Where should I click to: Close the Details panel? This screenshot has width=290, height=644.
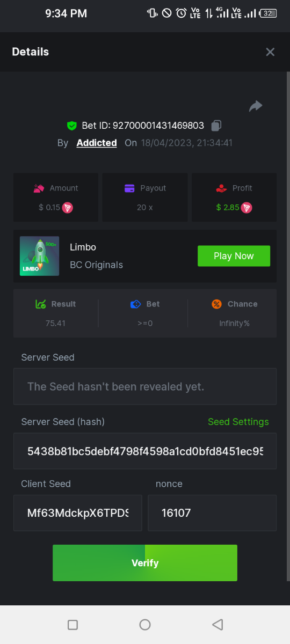[x=270, y=52]
